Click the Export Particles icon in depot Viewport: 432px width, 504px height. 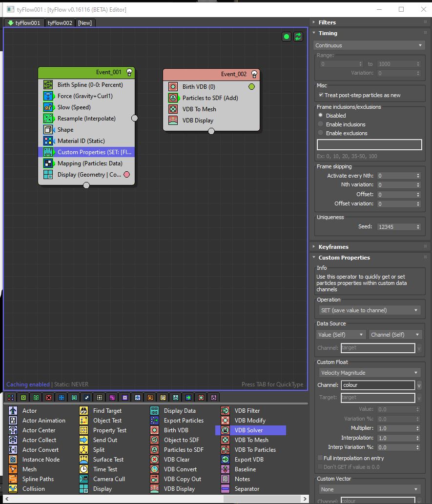tap(154, 421)
